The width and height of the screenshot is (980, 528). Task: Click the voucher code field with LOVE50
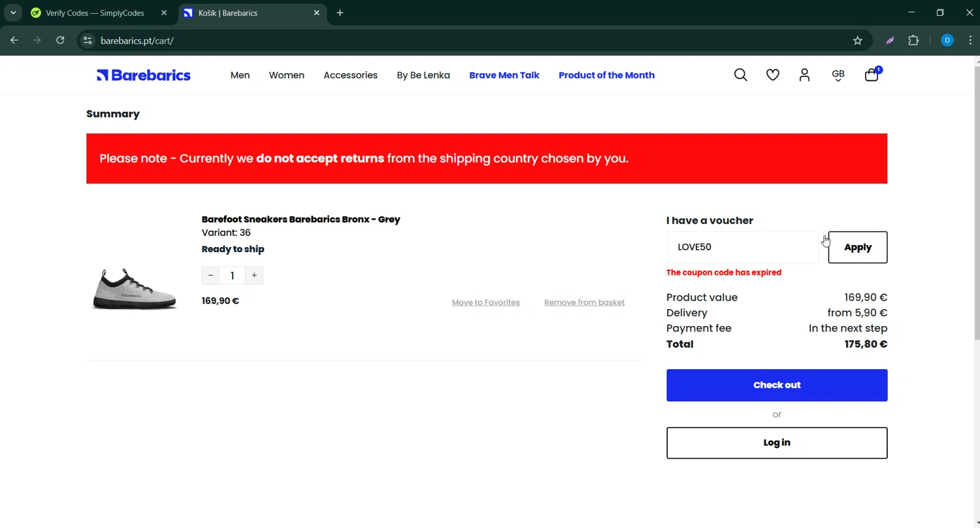point(742,247)
